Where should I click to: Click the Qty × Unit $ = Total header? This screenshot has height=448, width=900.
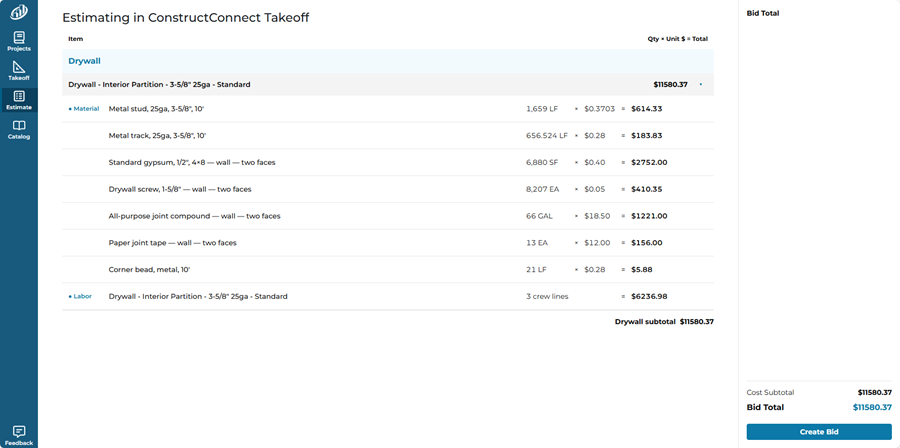click(x=677, y=39)
